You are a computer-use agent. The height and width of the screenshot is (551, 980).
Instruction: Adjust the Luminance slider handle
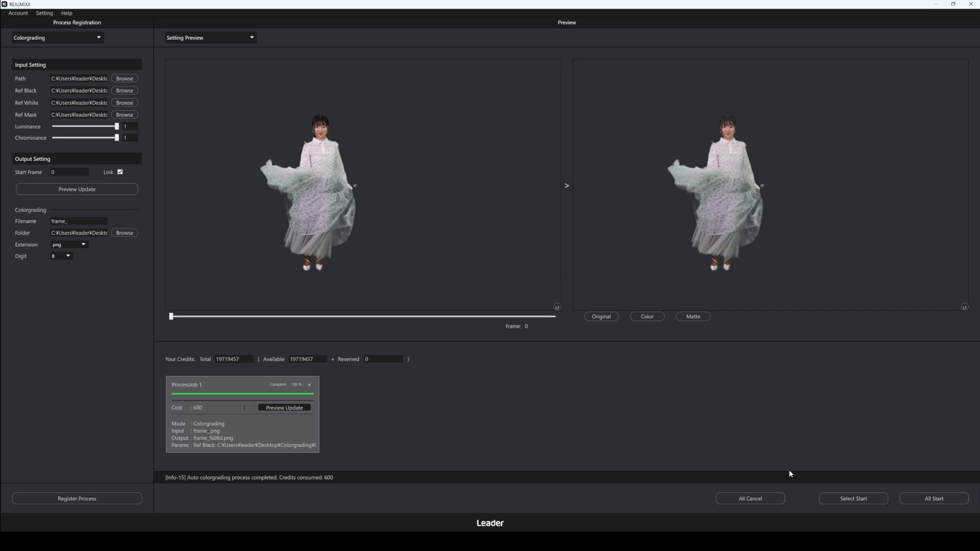[x=117, y=127]
